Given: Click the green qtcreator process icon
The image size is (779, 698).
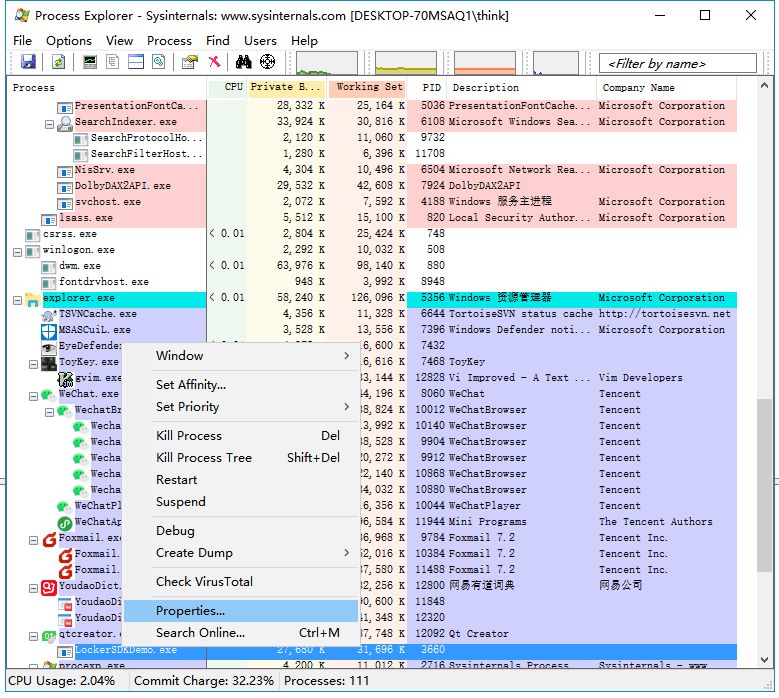Looking at the screenshot, I should [x=49, y=635].
